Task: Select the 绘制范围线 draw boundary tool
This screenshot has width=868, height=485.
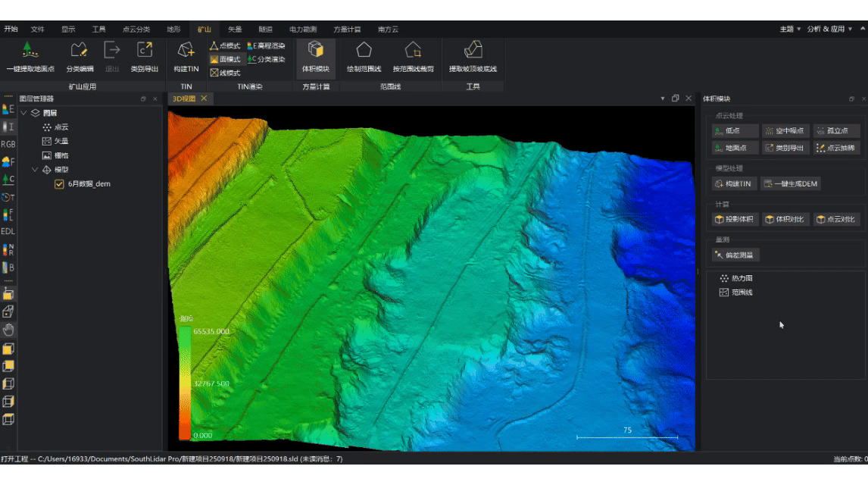Action: [364, 51]
